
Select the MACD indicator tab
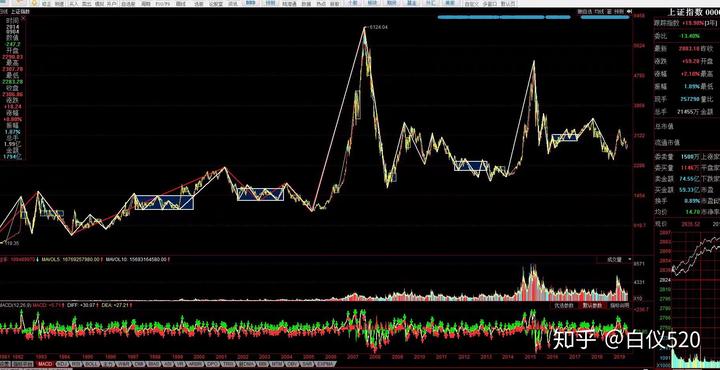pyautogui.click(x=45, y=364)
